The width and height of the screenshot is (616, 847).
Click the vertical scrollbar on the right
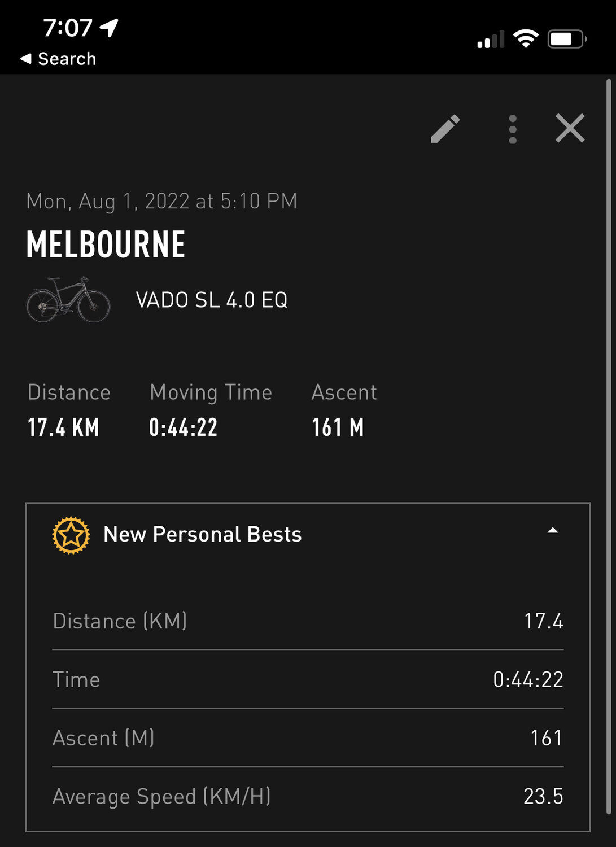[x=609, y=446]
